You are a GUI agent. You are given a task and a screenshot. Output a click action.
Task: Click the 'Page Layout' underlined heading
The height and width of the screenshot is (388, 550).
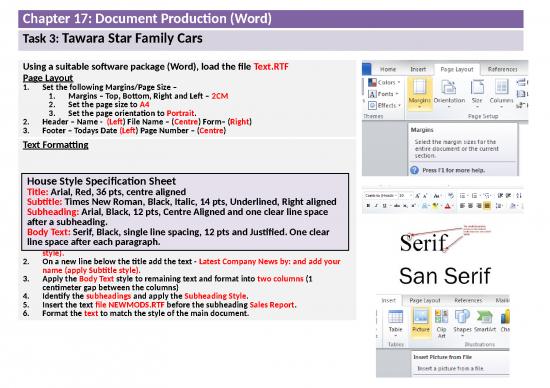(48, 78)
